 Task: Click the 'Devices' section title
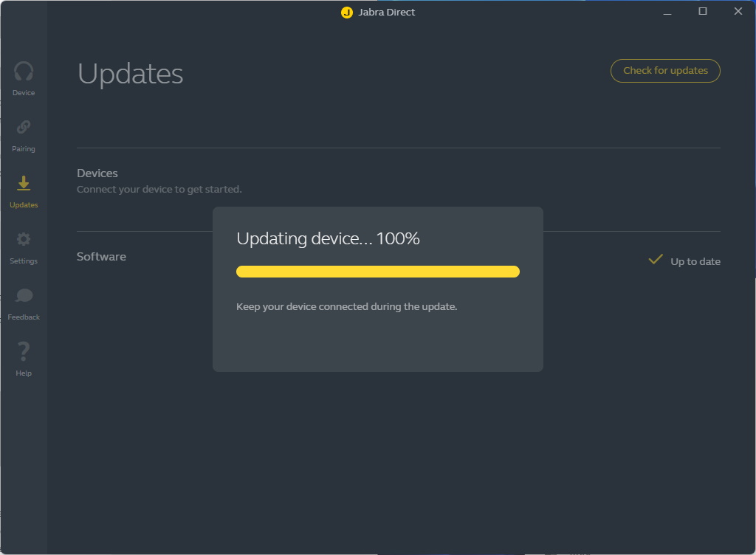click(97, 173)
